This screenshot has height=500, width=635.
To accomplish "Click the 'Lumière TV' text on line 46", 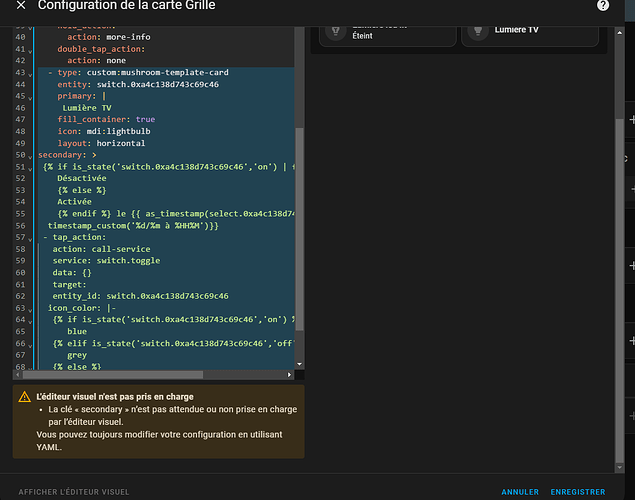I will click(87, 108).
